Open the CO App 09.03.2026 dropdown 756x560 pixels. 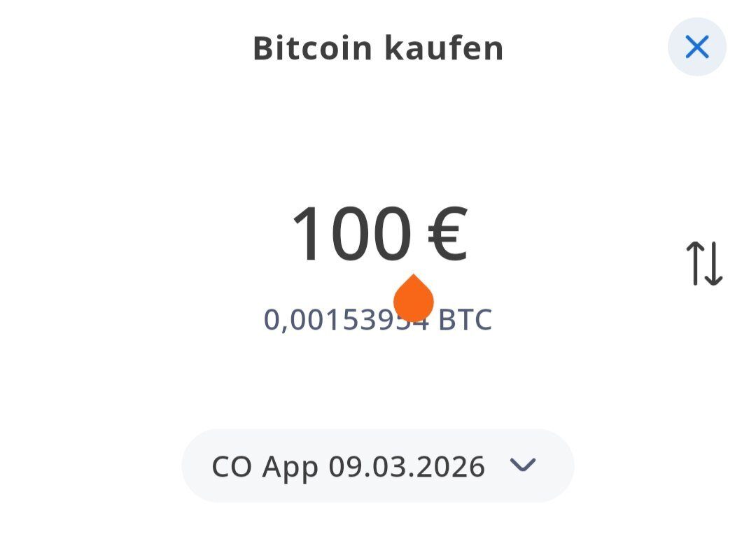(x=378, y=465)
